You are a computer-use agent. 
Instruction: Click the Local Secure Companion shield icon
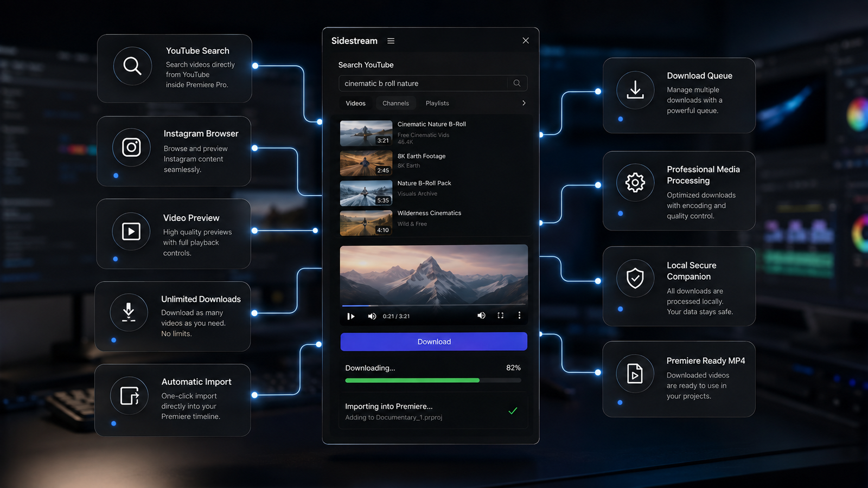click(x=635, y=278)
